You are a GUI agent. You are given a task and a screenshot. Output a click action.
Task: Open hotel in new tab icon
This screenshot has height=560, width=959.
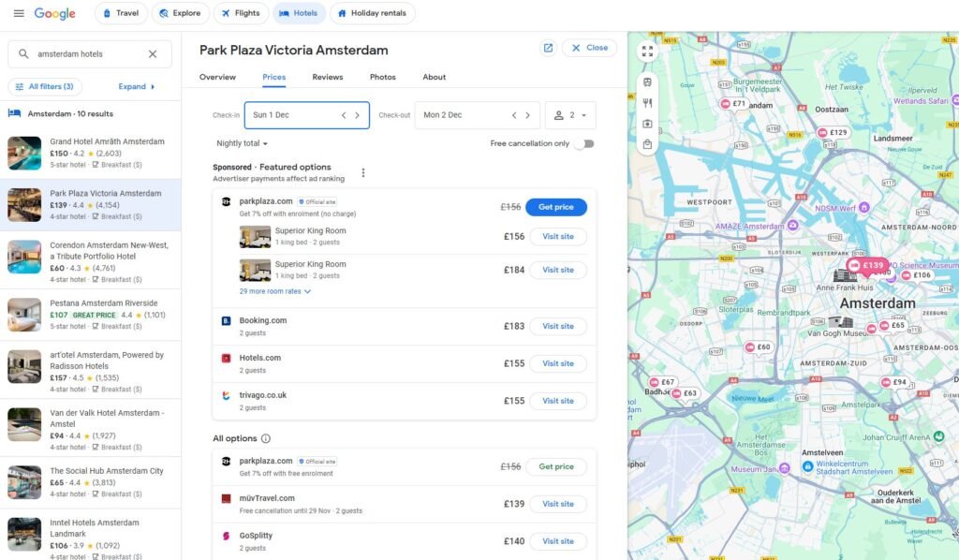(548, 48)
